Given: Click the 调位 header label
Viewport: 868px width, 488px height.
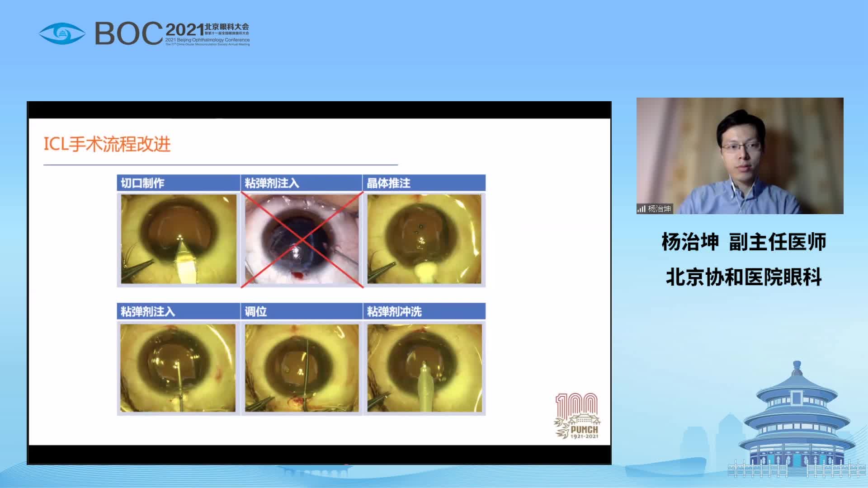Looking at the screenshot, I should click(255, 311).
